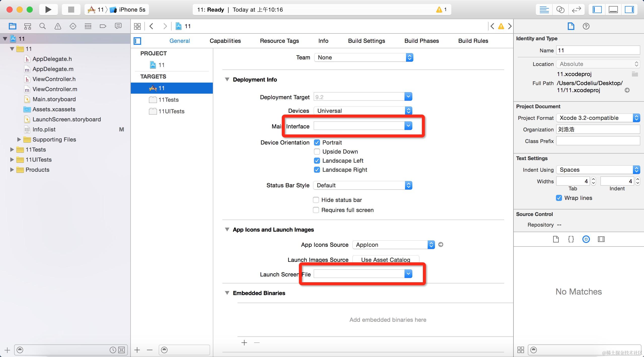This screenshot has width=644, height=357.
Task: Enable Upside Down orientation
Action: pyautogui.click(x=317, y=152)
